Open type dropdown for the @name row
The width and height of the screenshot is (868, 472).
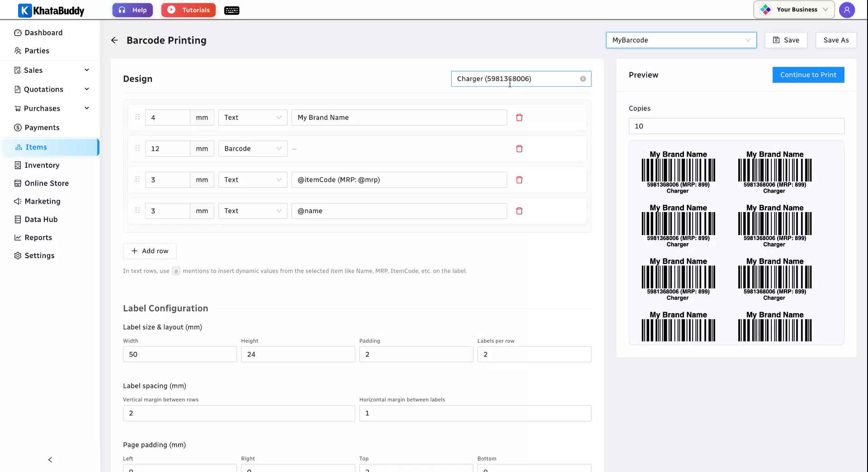pos(253,211)
